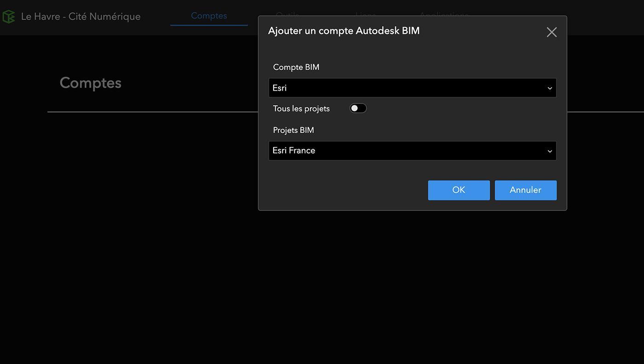
Task: Click the 'Projets BIM' field label
Action: point(293,130)
